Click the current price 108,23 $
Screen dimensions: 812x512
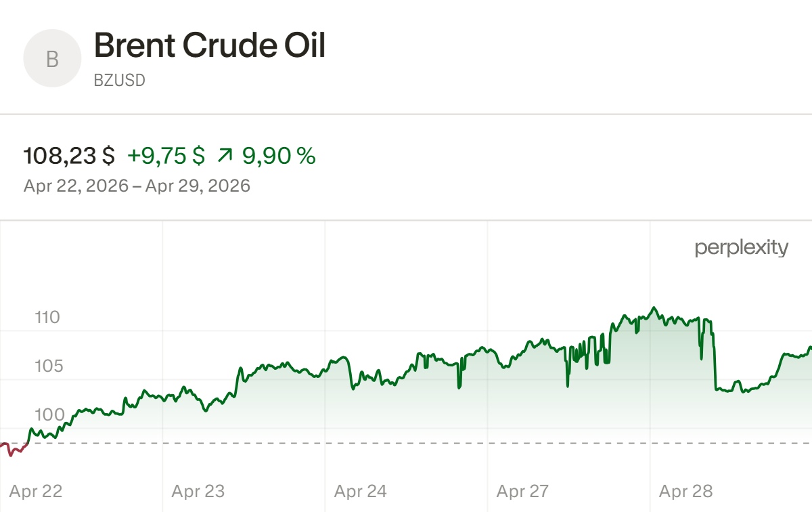point(69,156)
